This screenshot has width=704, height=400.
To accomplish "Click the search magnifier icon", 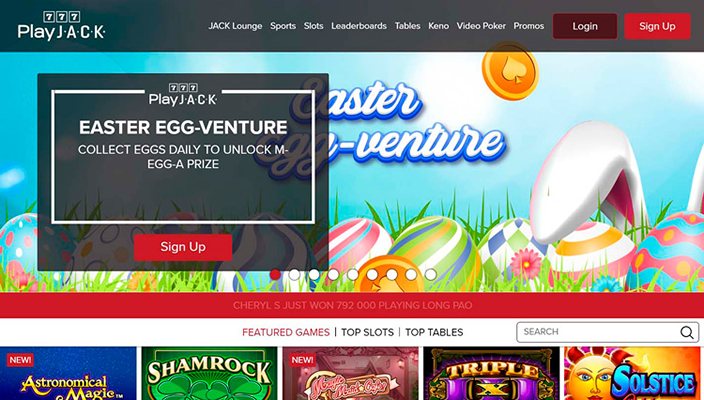I will 686,332.
